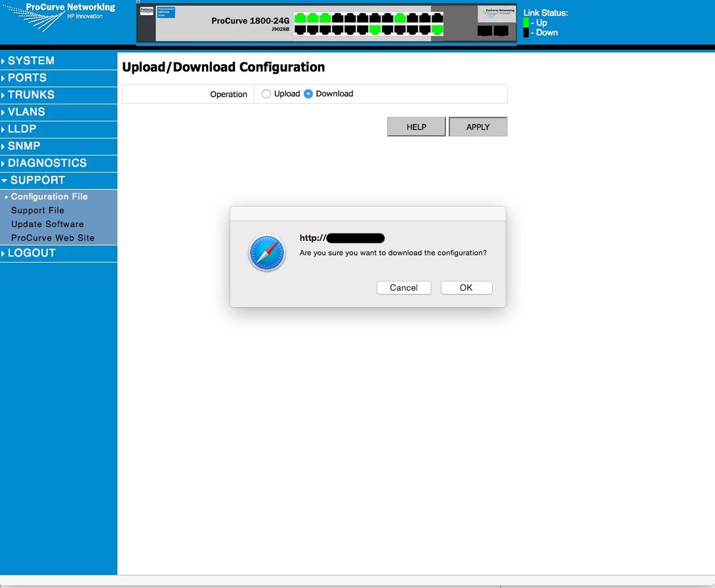
Task: Collapse the SUPPORT menu section
Action: point(58,180)
